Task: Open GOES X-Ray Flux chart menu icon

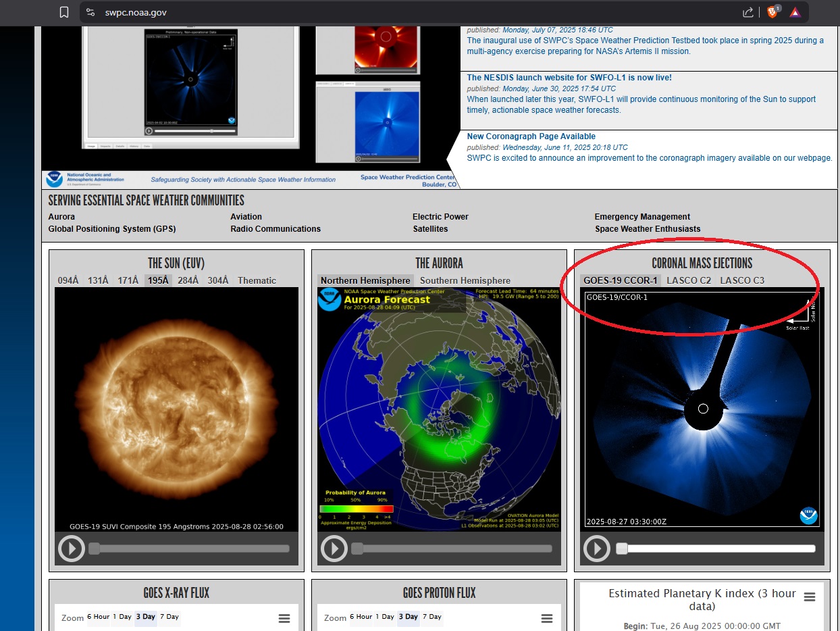Action: pos(284,618)
